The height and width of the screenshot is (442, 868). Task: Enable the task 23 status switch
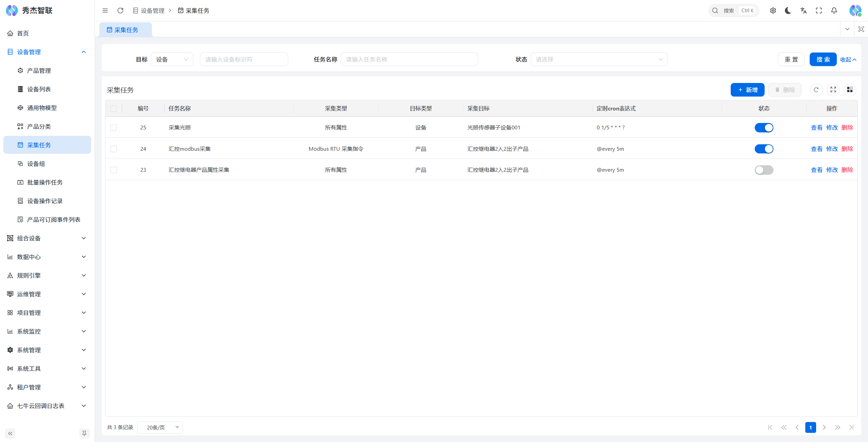point(764,170)
